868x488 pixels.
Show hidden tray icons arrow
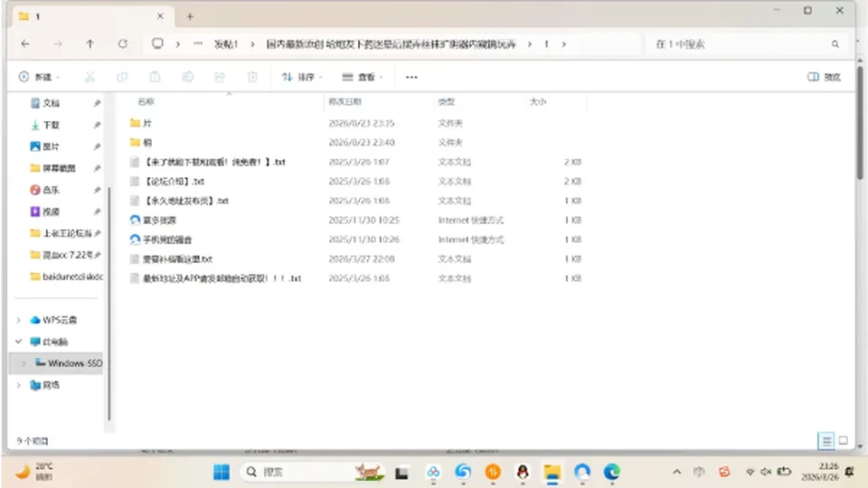coord(676,472)
